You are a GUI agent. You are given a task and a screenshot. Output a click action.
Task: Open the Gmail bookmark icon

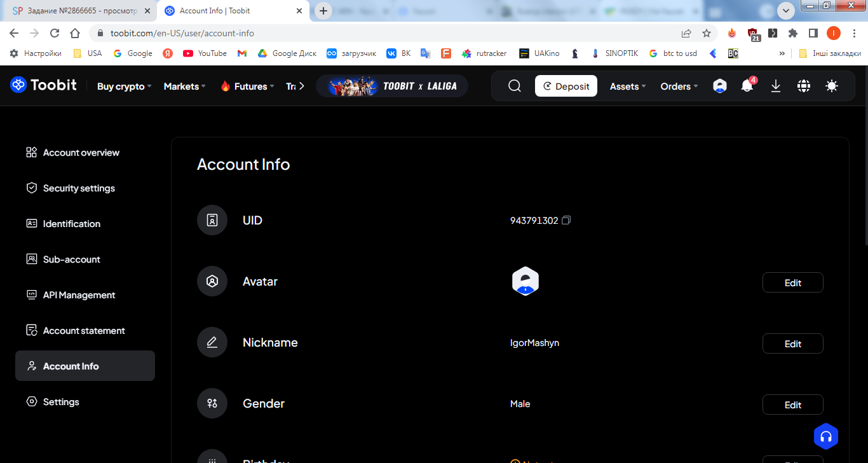(242, 53)
